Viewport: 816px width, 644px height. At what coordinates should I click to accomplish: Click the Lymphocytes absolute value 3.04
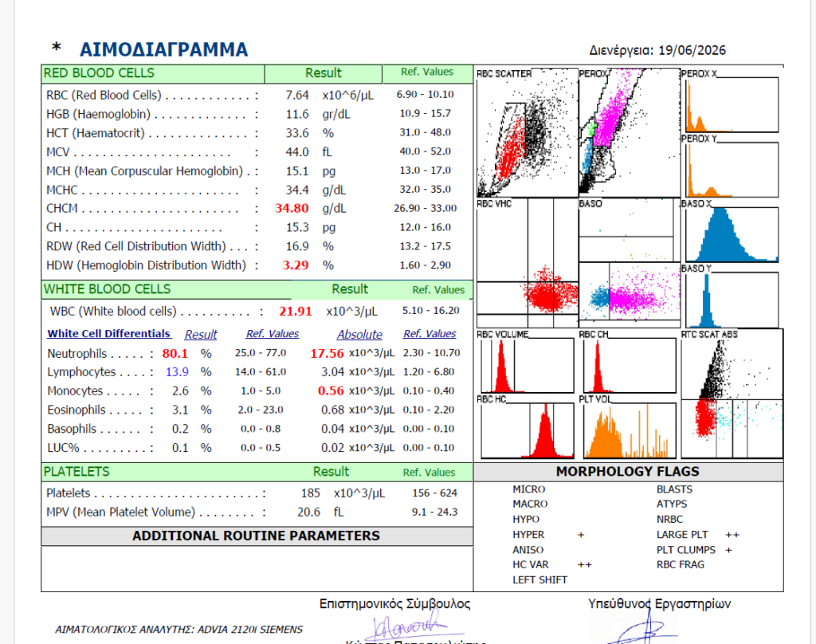coord(332,372)
